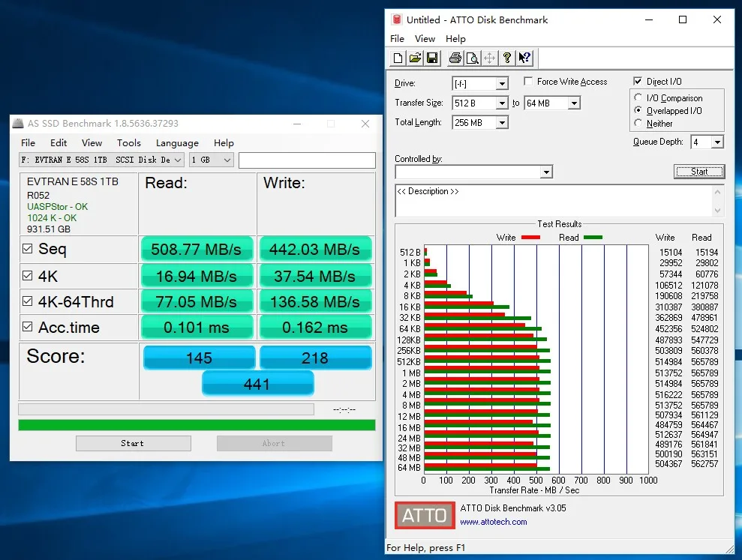Click the Description scrollbar up arrow
This screenshot has width=742, height=560.
[717, 192]
